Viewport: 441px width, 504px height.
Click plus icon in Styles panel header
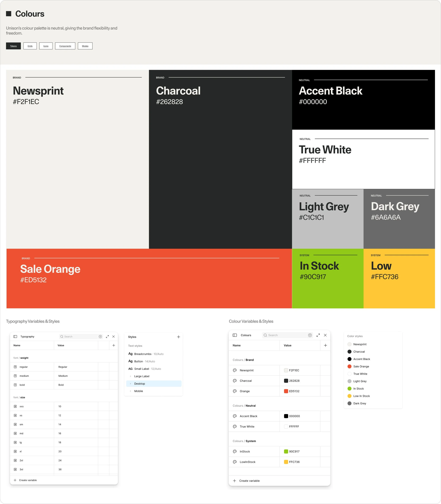point(178,337)
